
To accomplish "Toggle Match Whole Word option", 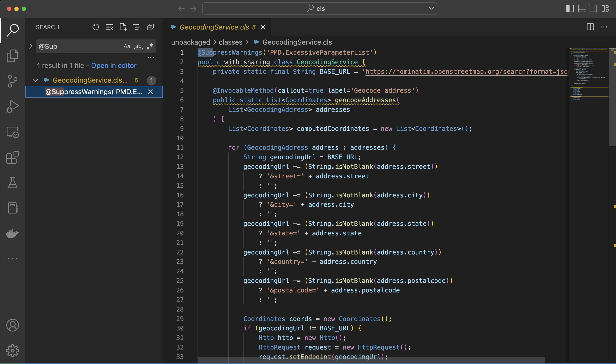I will pyautogui.click(x=138, y=46).
